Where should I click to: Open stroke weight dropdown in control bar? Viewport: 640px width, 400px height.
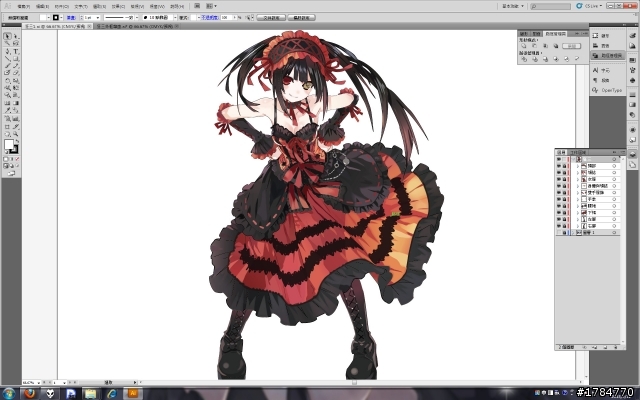(x=98, y=18)
